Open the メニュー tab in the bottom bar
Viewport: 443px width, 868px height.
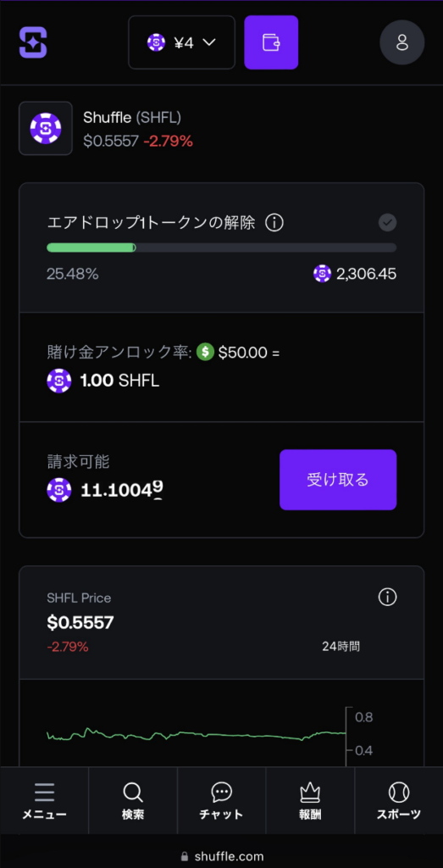click(x=44, y=800)
